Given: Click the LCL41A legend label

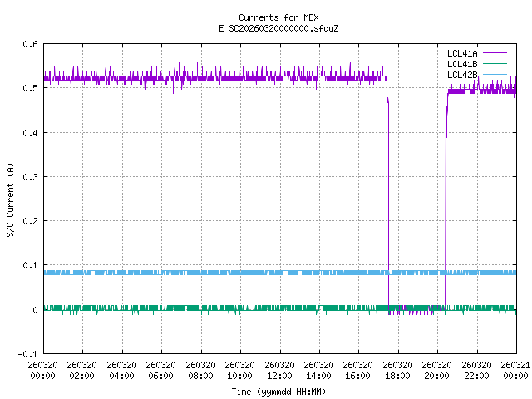Looking at the screenshot, I should [x=461, y=53].
